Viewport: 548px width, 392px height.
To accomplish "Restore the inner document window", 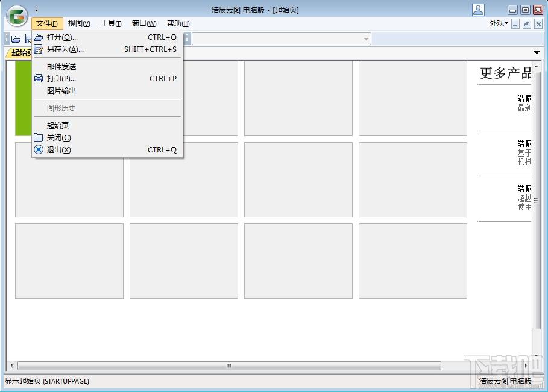I will point(527,24).
